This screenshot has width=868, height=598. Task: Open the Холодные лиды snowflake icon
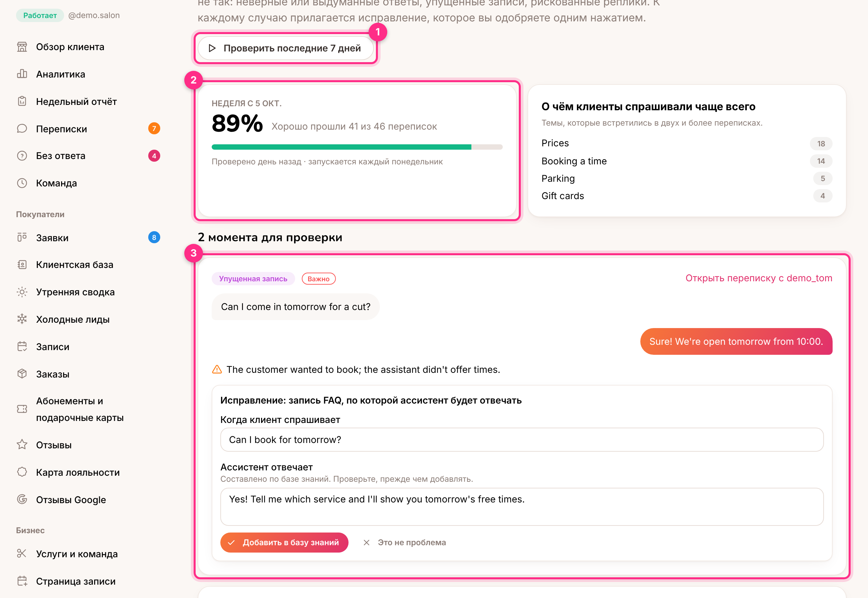click(22, 319)
